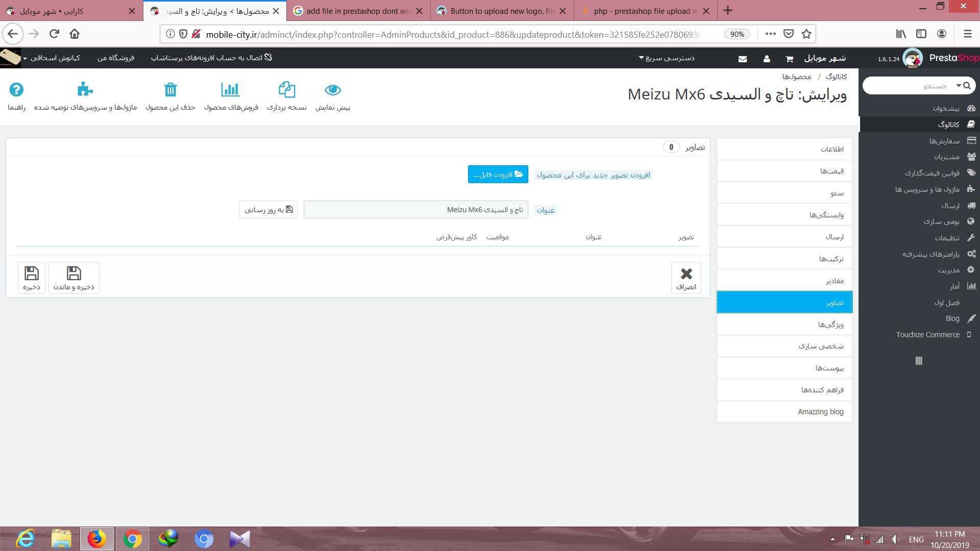Screen dimensions: 980x551
Task: Open Touchize Commerce in the sidebar
Action: click(919, 335)
